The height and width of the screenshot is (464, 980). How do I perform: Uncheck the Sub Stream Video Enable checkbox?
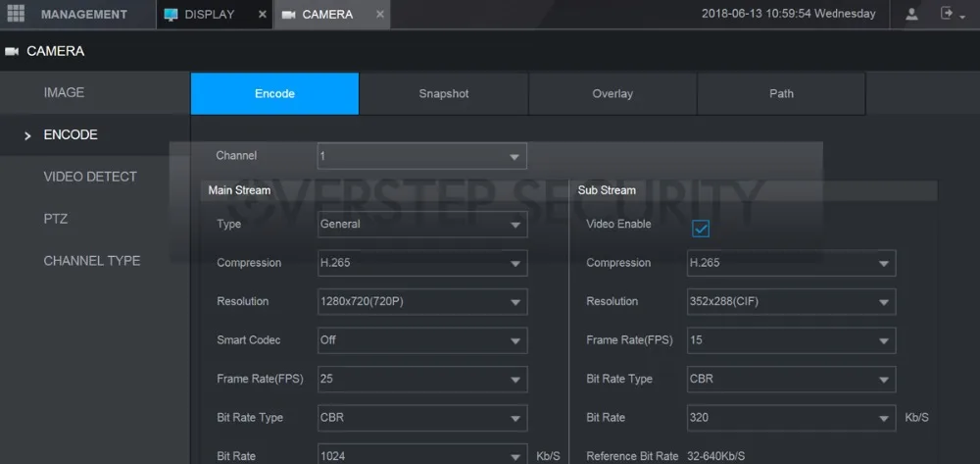click(x=701, y=229)
